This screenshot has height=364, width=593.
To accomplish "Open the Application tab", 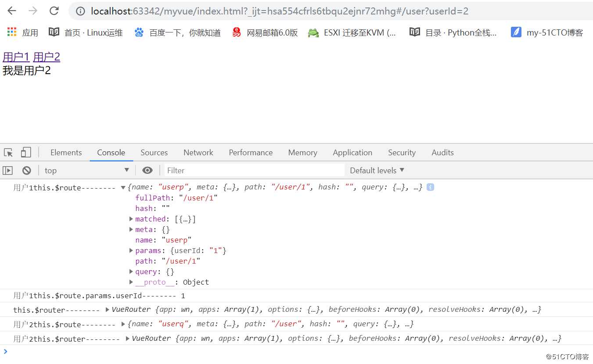I will click(x=352, y=153).
